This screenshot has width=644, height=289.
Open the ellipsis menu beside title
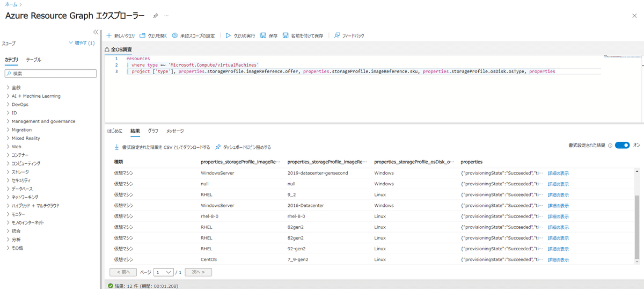(x=166, y=16)
